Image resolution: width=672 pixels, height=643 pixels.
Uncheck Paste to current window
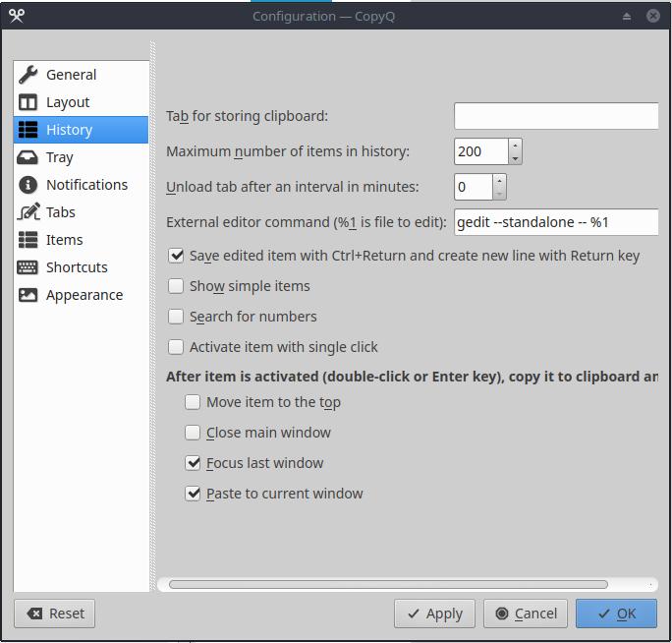pos(194,494)
